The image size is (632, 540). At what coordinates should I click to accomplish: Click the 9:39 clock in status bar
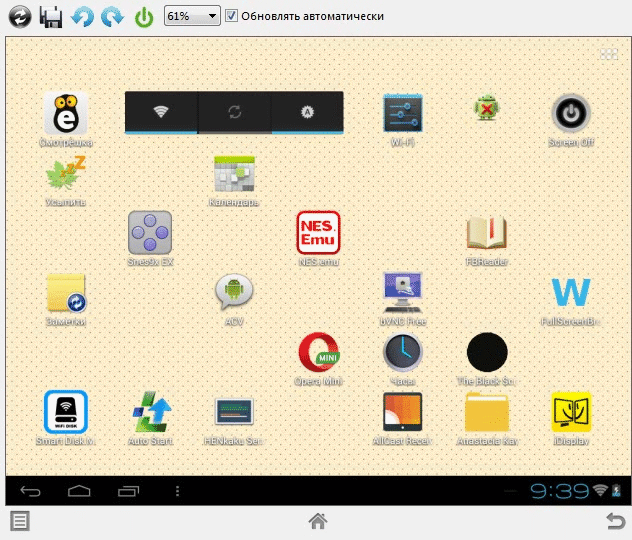tap(559, 491)
